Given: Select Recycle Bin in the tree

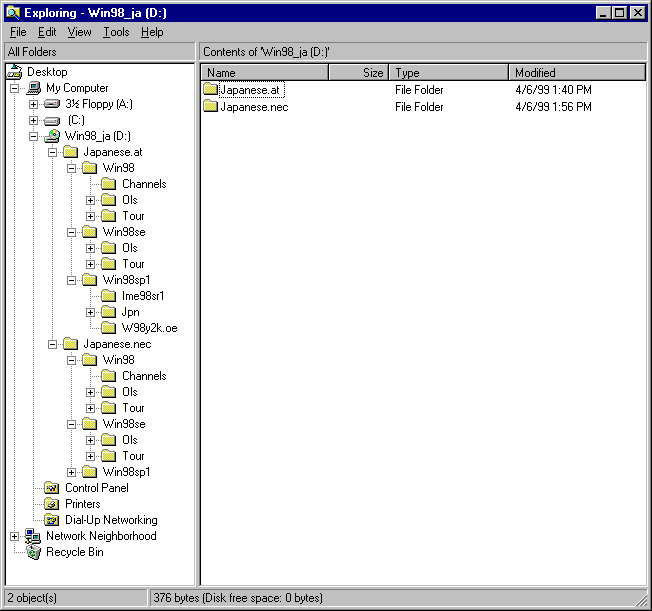Looking at the screenshot, I should pos(75,552).
